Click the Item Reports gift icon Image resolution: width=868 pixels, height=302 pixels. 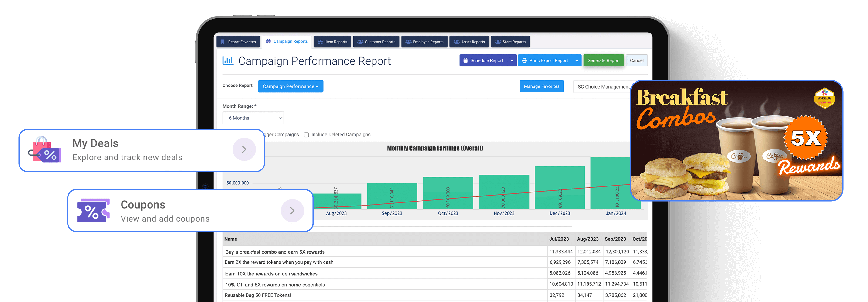pyautogui.click(x=320, y=42)
